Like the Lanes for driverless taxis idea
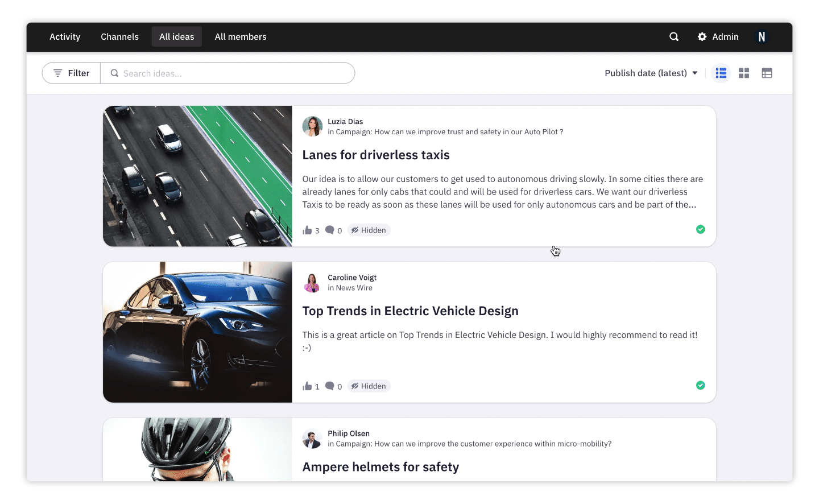Image resolution: width=819 pixels, height=504 pixels. (x=308, y=230)
